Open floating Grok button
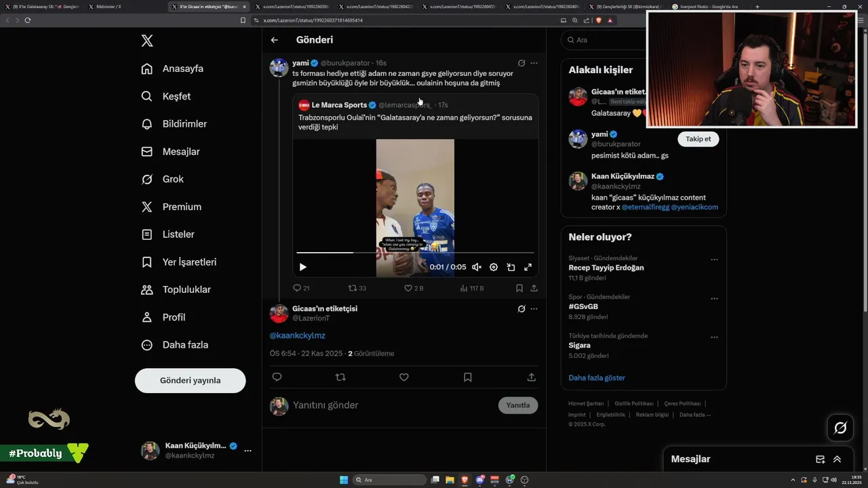 tap(840, 428)
